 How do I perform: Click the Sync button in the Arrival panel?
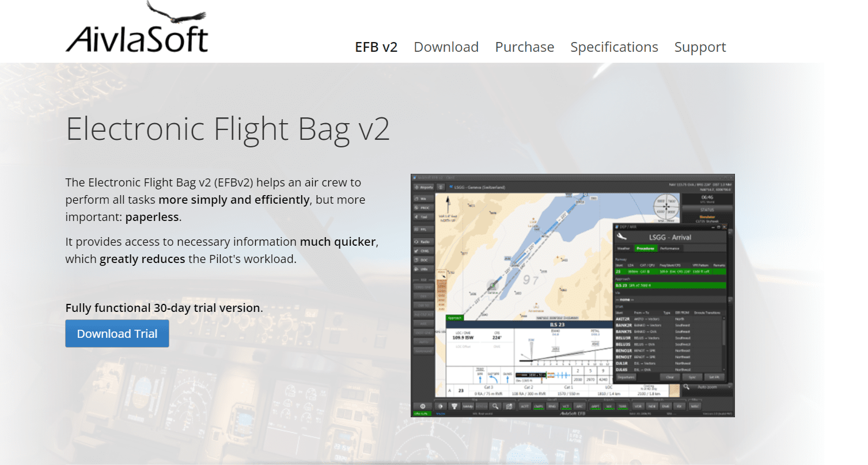[x=692, y=377]
